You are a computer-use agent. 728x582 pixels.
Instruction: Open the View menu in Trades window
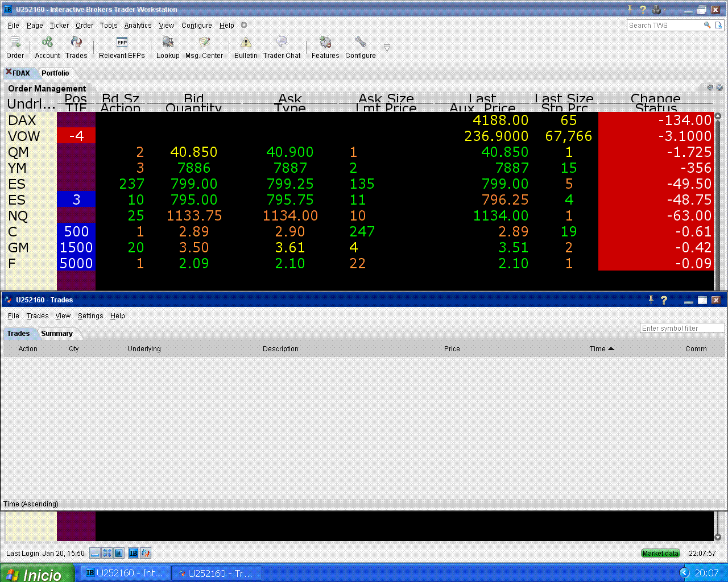coord(63,316)
